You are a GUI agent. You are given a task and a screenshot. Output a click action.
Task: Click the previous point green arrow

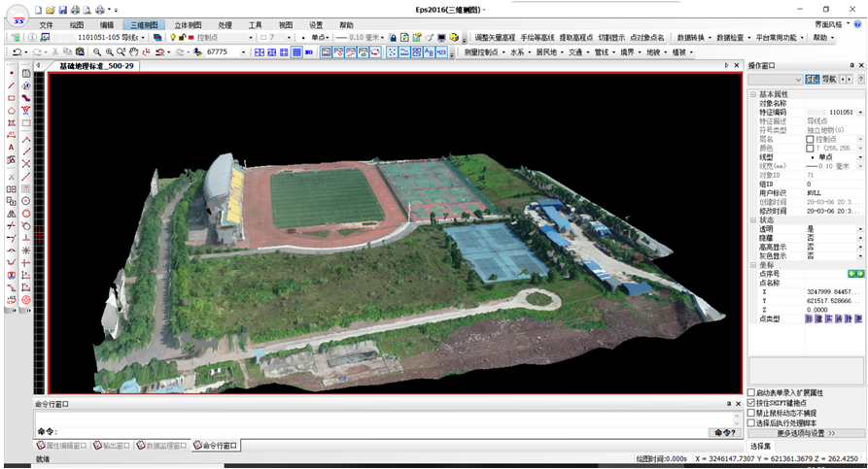(851, 274)
